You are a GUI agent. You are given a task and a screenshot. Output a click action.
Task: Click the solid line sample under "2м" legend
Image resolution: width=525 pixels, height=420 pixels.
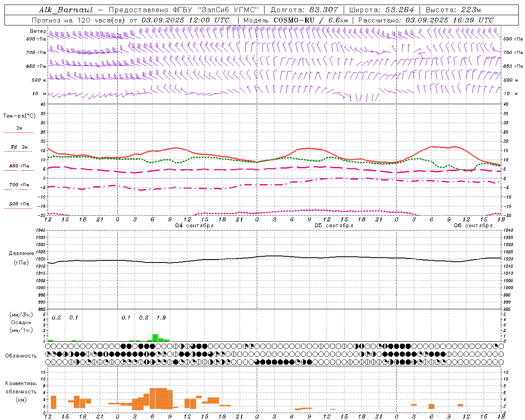(19, 133)
